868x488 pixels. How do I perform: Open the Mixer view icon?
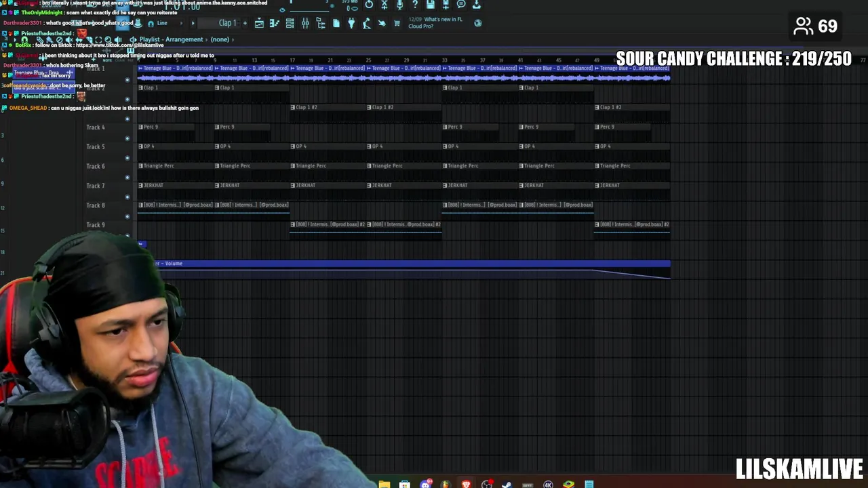pyautogui.click(x=305, y=23)
